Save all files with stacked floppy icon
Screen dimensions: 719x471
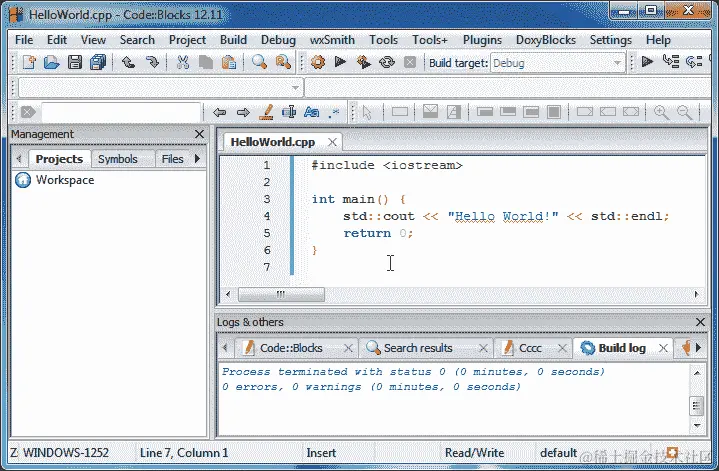[98, 62]
